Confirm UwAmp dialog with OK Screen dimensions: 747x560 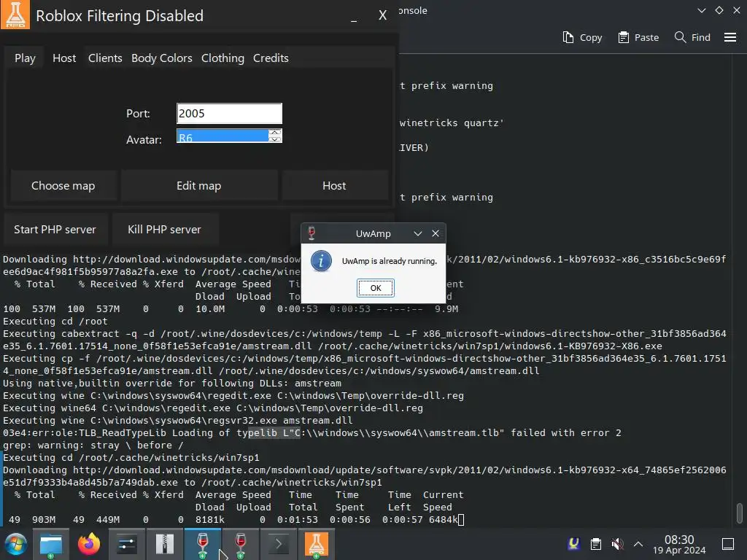coord(376,288)
